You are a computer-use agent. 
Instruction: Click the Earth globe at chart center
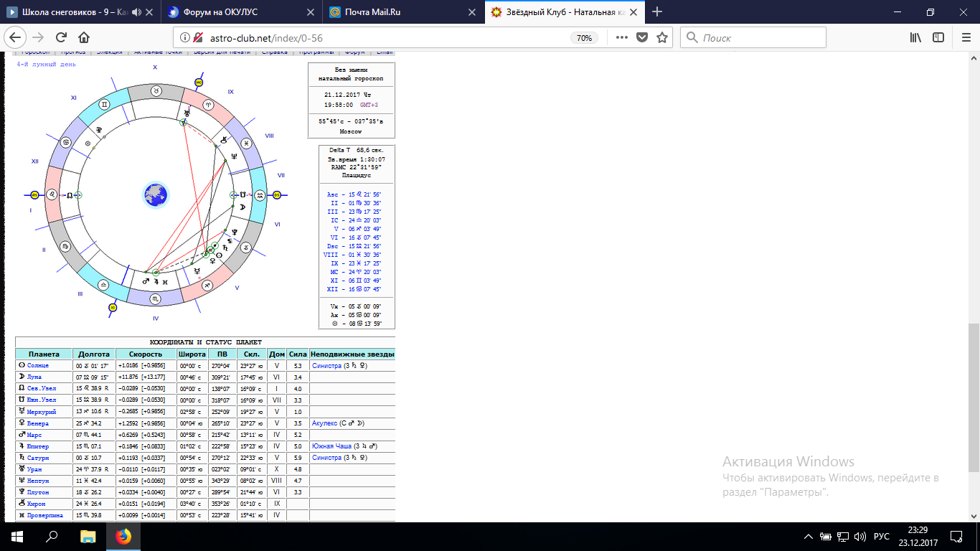[x=155, y=194]
